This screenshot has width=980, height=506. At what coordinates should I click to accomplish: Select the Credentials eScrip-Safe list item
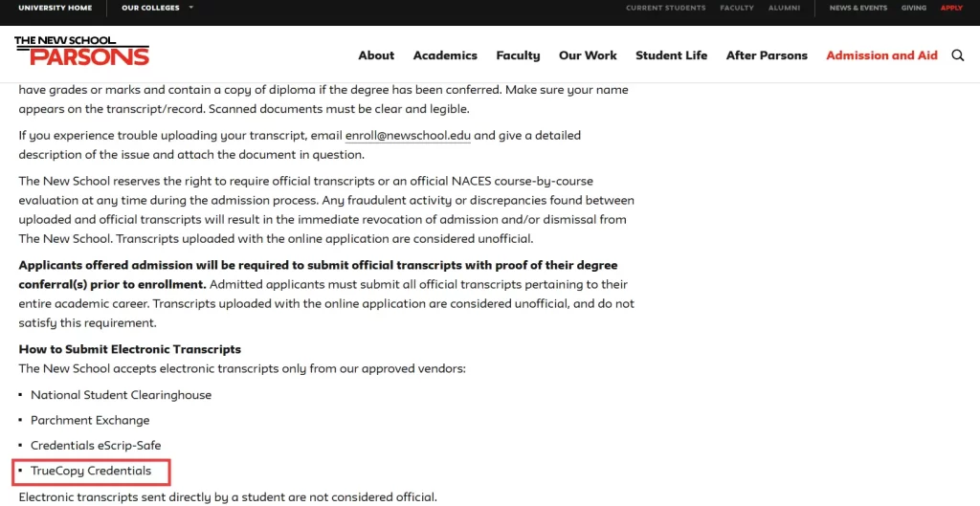click(96, 446)
